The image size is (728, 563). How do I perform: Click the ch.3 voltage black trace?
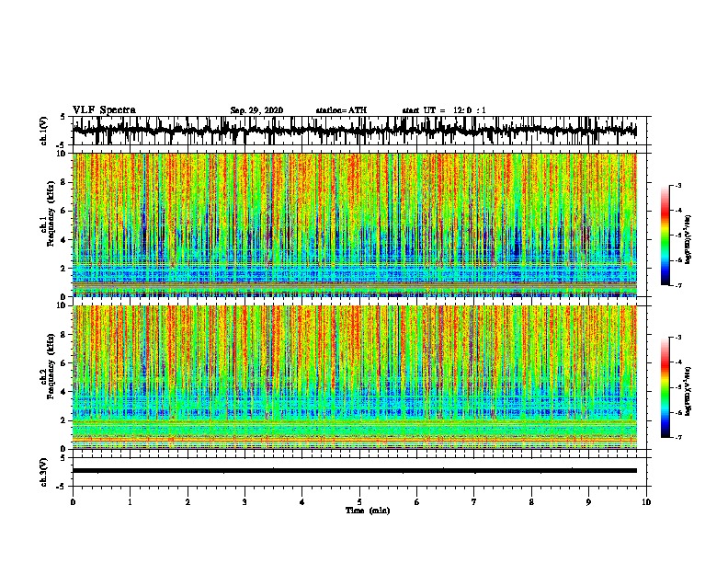click(x=355, y=471)
